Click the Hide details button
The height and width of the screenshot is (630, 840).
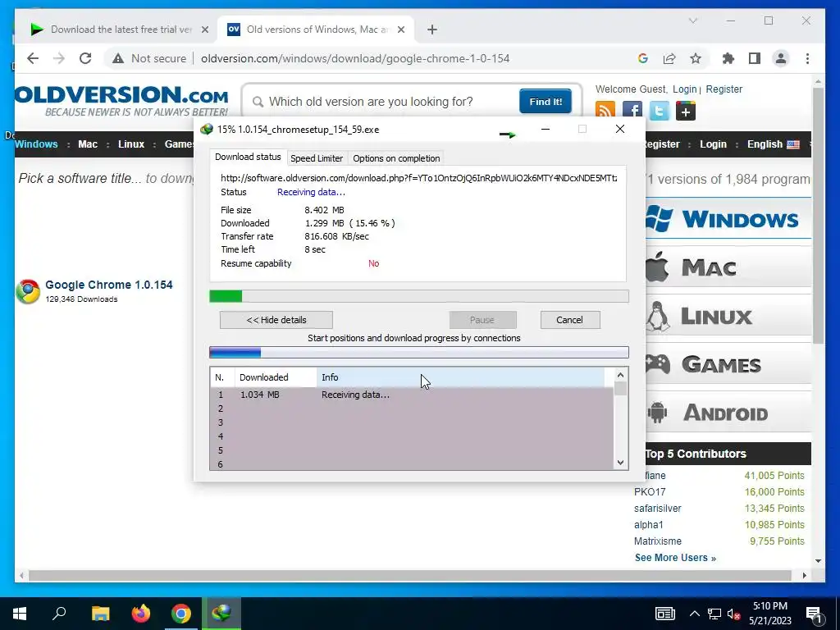[x=276, y=320]
